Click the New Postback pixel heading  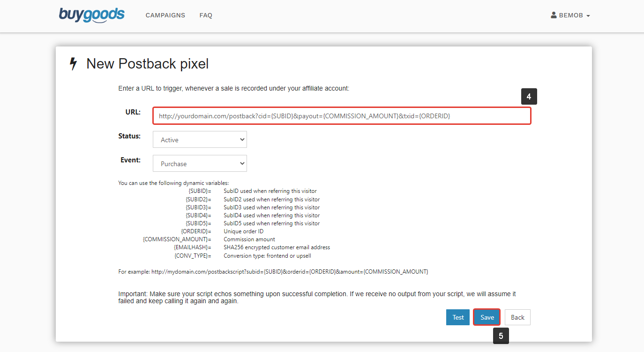coord(147,63)
